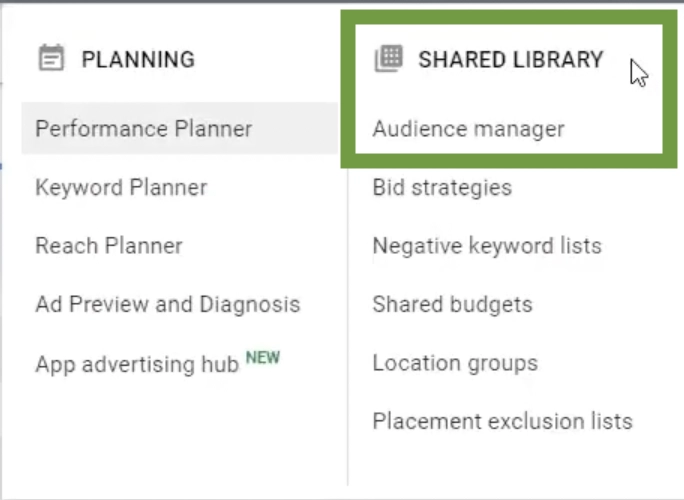This screenshot has width=684, height=500.
Task: Click the Planning calendar icon
Action: point(51,58)
